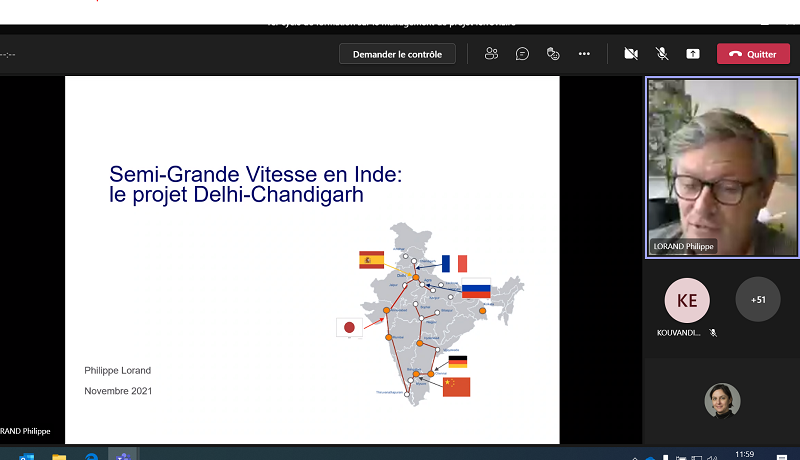Click the muted mic icon next to KOUVANDI
The height and width of the screenshot is (460, 800).
coord(713,332)
